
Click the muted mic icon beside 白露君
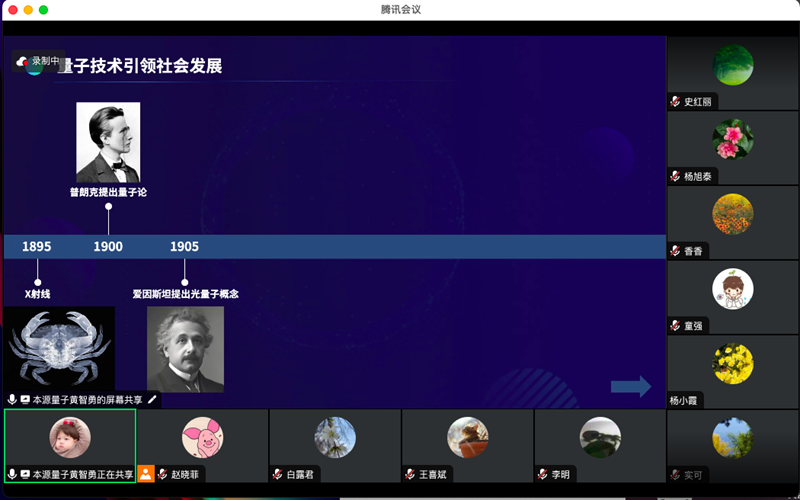(x=278, y=474)
